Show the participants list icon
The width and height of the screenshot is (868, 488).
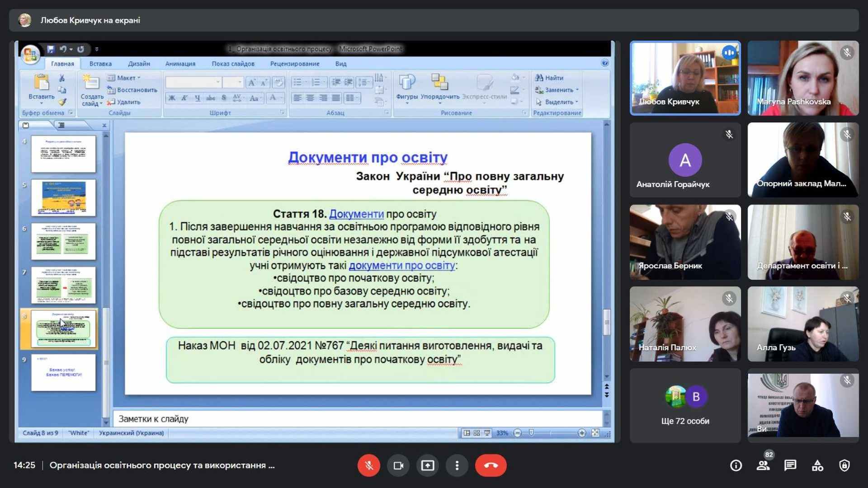point(763,465)
